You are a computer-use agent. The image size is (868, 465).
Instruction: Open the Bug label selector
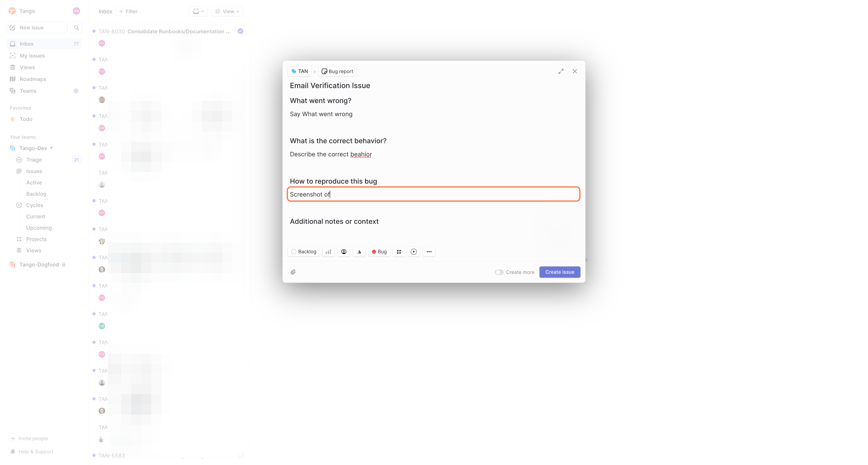coord(379,252)
